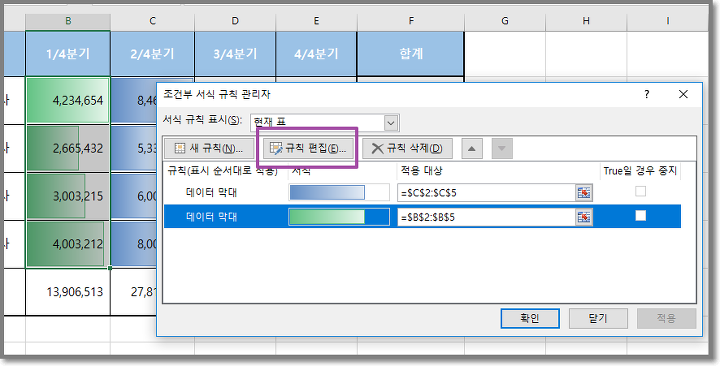Viewport: 720px width, 366px height.
Task: Click the True일 경우 중지 column header
Action: click(640, 171)
